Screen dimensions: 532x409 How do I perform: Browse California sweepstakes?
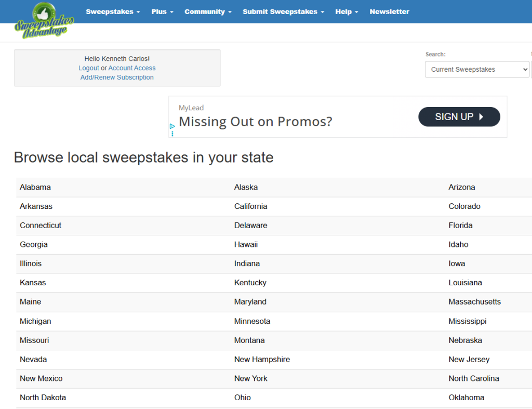[251, 206]
